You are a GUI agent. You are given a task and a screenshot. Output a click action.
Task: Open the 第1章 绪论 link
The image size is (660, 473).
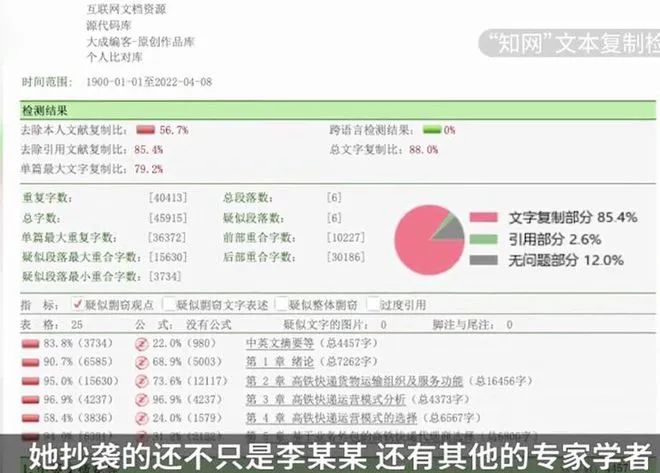click(x=280, y=362)
